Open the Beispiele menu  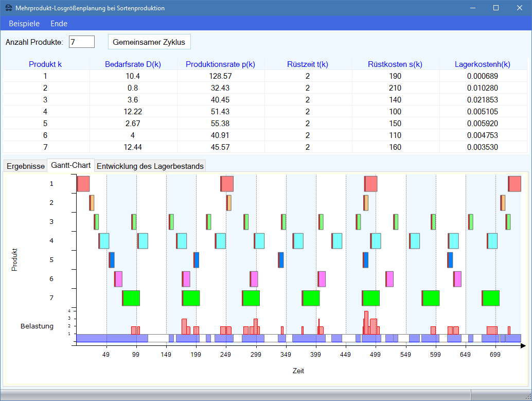24,24
